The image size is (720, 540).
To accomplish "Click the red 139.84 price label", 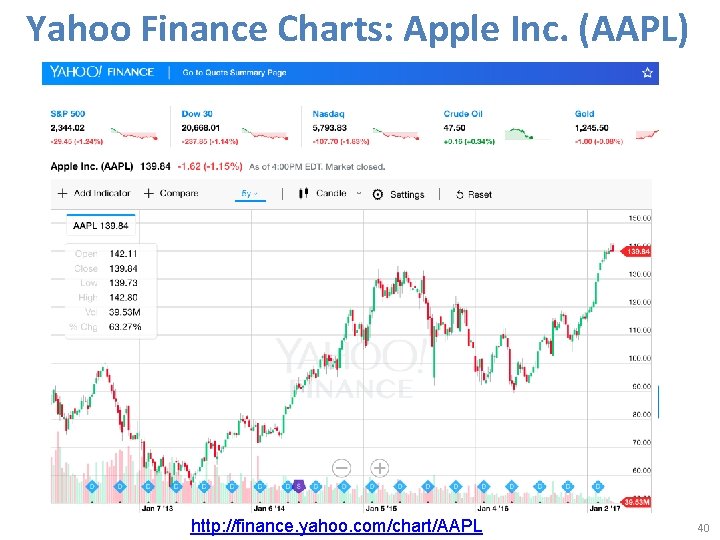I will tap(637, 251).
